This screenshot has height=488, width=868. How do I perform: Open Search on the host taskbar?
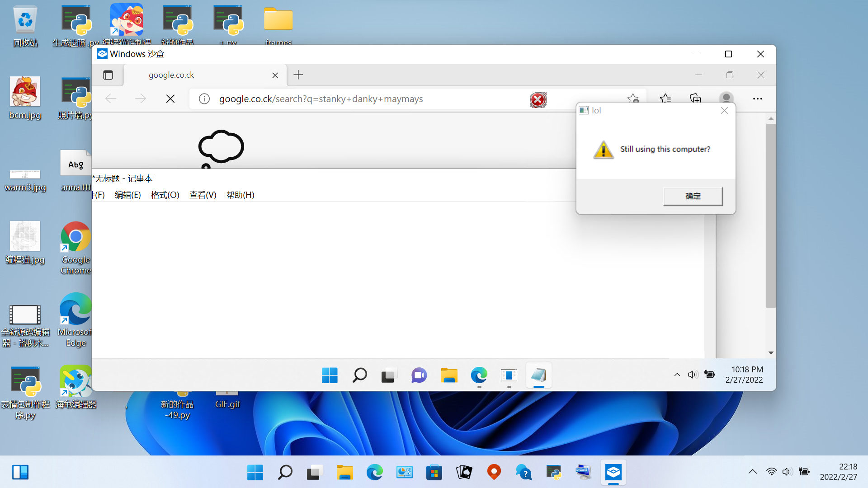tap(285, 473)
